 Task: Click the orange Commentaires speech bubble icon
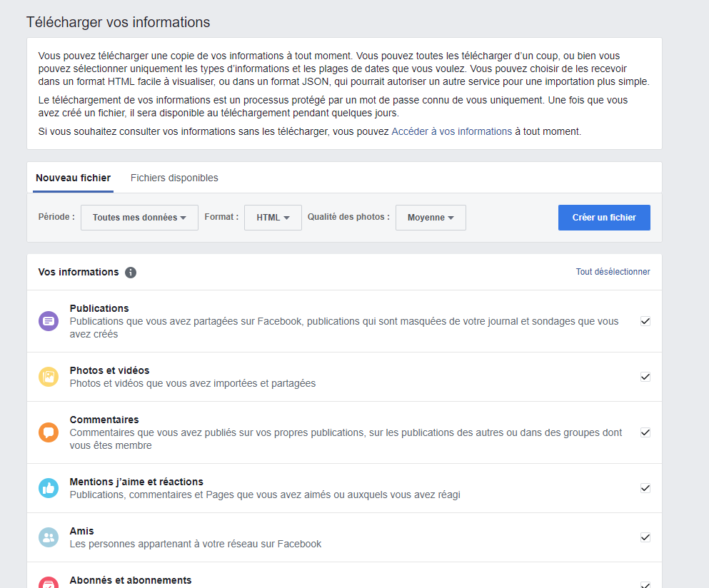click(49, 432)
